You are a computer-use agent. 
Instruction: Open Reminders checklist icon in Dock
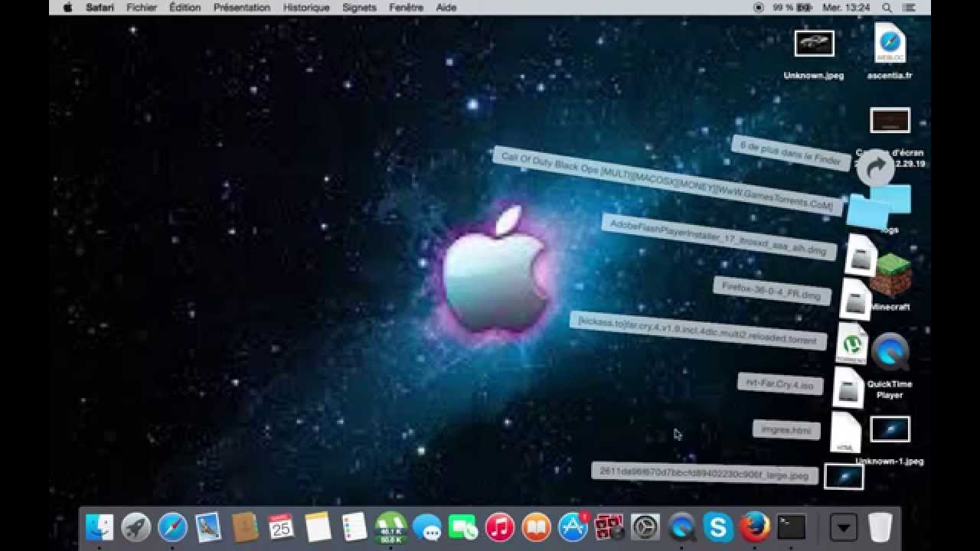click(354, 527)
